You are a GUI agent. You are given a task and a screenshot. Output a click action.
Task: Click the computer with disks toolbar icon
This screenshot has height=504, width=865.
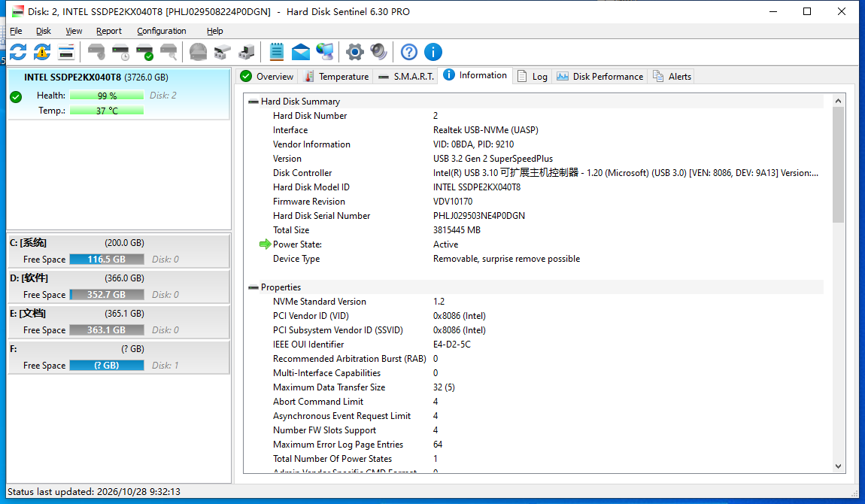click(x=247, y=53)
